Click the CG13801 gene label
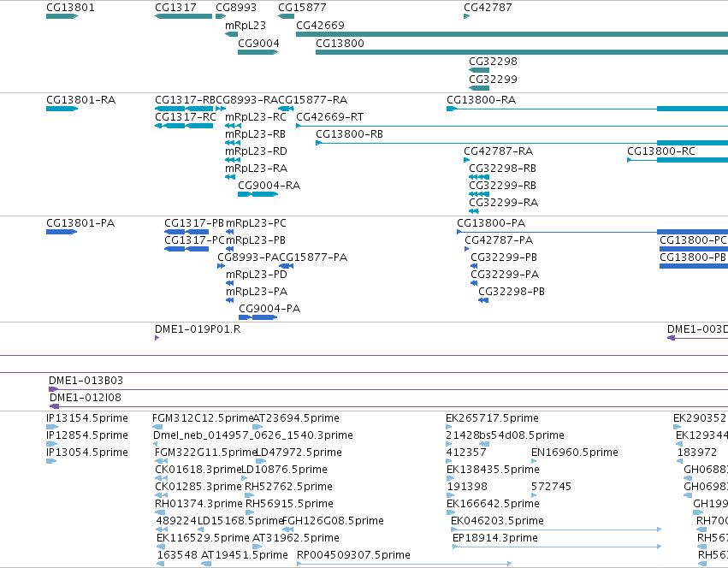The height and width of the screenshot is (568, 728). click(x=70, y=8)
